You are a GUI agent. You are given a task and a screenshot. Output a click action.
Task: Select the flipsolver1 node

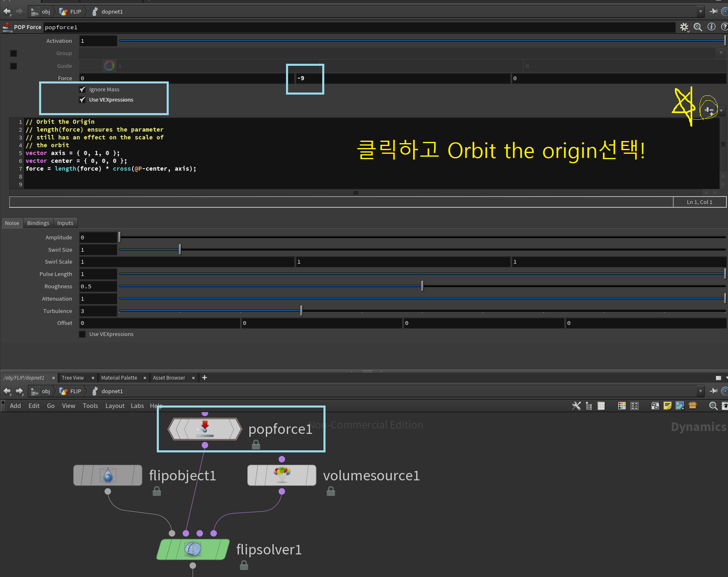[x=193, y=549]
